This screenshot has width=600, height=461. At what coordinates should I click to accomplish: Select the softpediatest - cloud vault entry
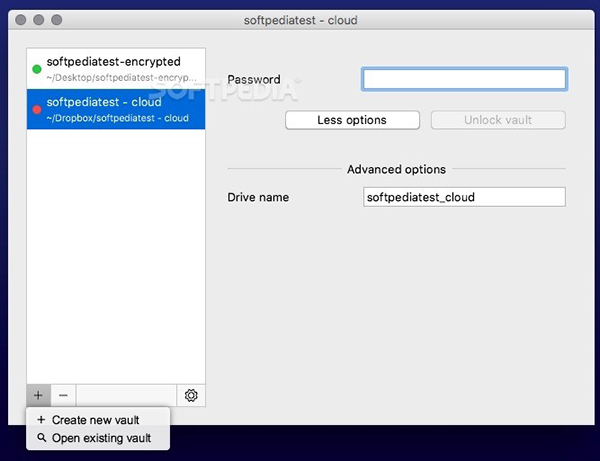[115, 108]
